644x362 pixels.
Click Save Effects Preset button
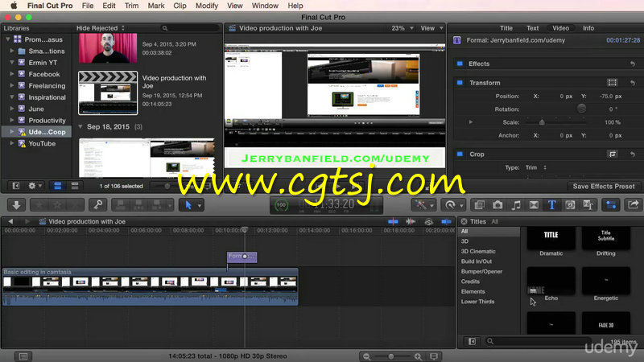tap(603, 186)
